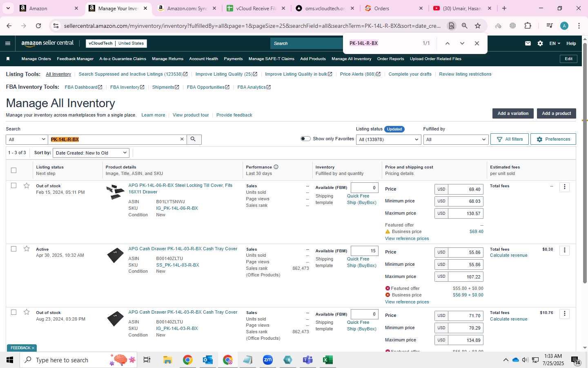588x368 pixels.
Task: Check the select-all listings checkbox
Action: 14,170
